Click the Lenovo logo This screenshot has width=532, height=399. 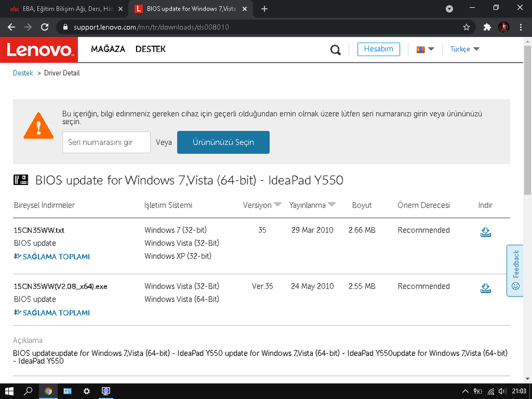39,50
